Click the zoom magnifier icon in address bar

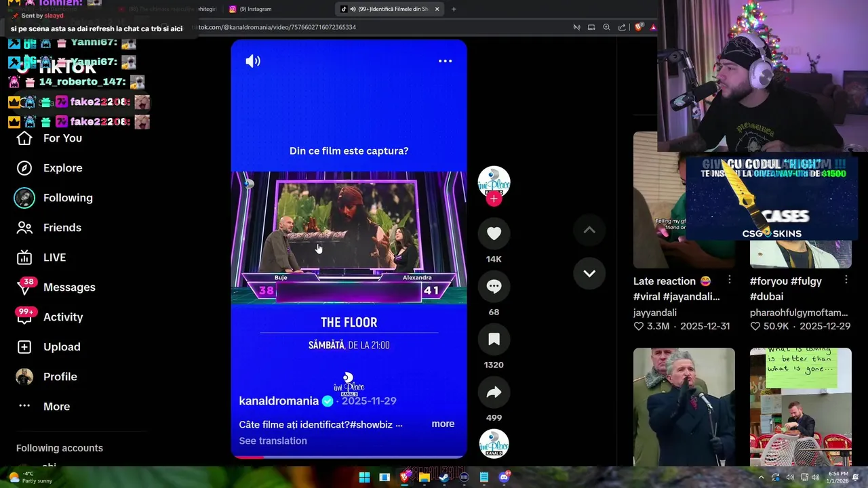(606, 27)
